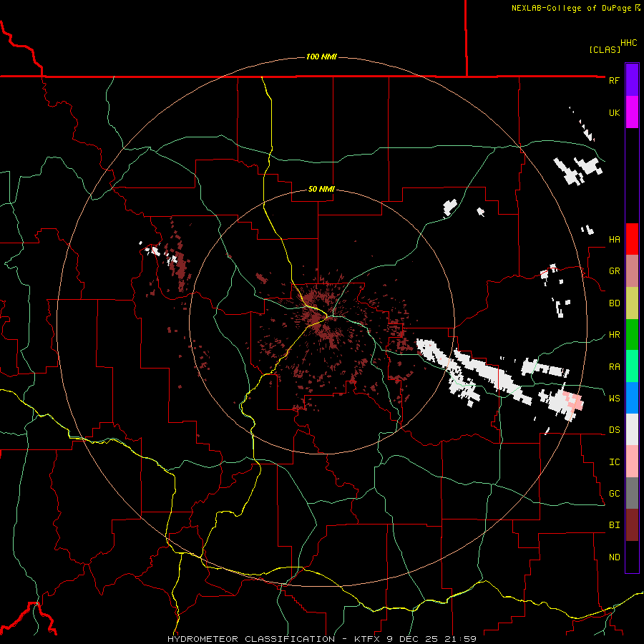The image size is (644, 644).
Task: Click the DS white legend swatch
Action: coord(632,429)
